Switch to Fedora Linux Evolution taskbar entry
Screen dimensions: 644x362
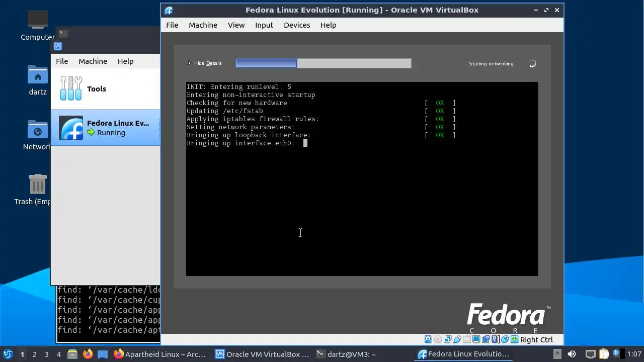(x=464, y=354)
